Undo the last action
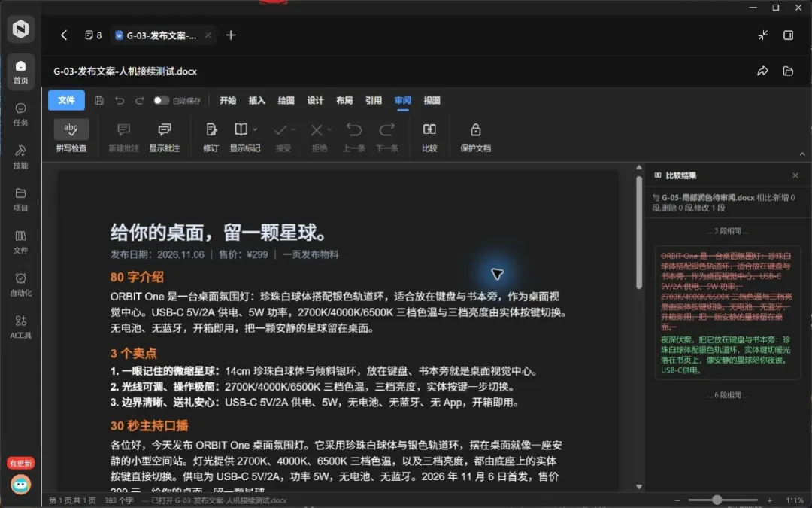The height and width of the screenshot is (508, 812). coord(120,101)
